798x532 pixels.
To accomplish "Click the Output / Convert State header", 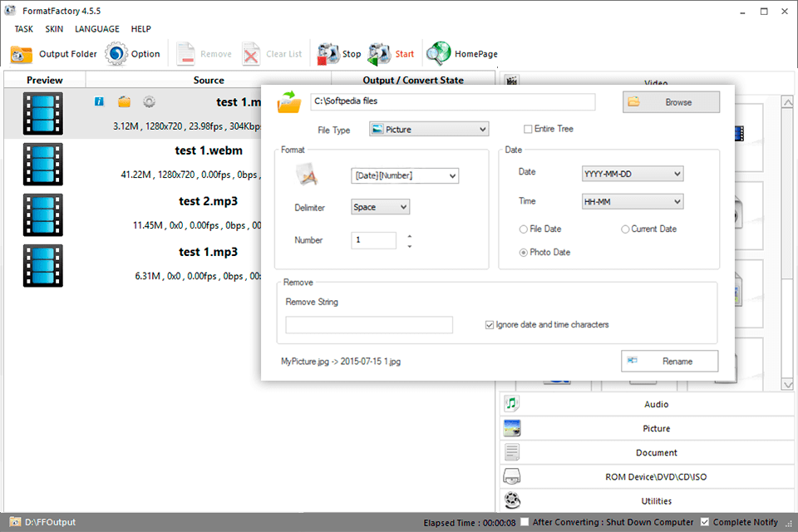I will tap(413, 80).
